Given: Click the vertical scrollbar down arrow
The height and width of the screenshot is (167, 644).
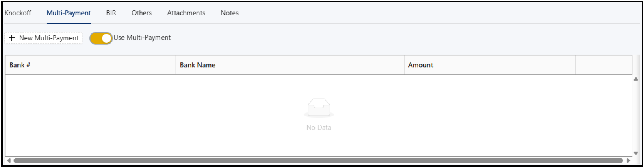Looking at the screenshot, I should [x=636, y=153].
